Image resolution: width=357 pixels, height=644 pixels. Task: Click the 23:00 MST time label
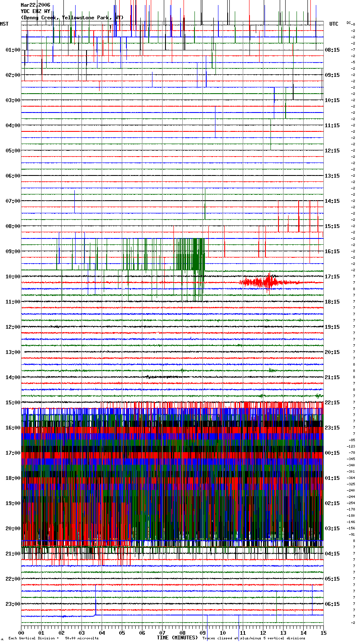click(13, 604)
